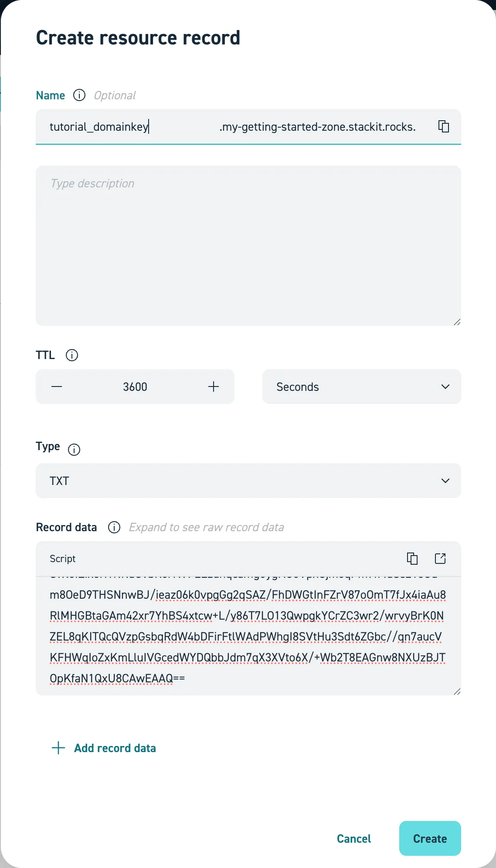Image resolution: width=496 pixels, height=868 pixels.
Task: Click the Create button
Action: pos(429,838)
